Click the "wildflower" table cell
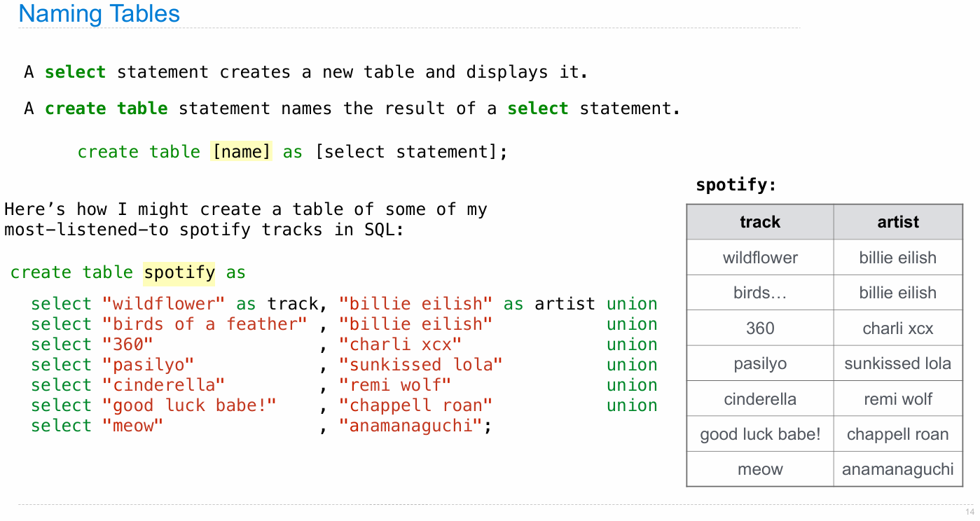 [760, 258]
